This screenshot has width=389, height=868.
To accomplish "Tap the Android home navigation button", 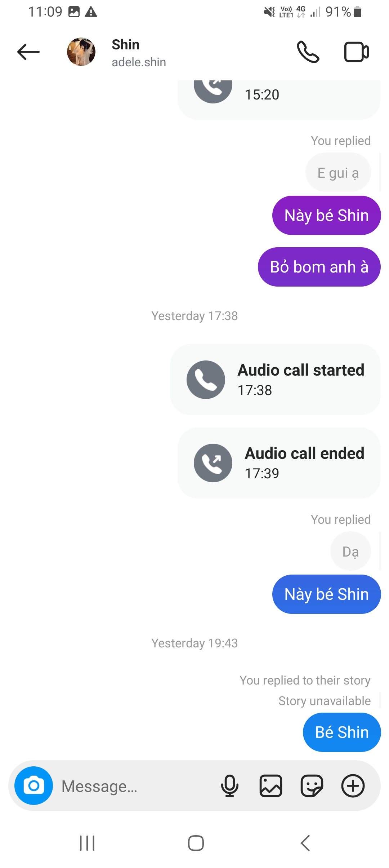I will (x=196, y=843).
